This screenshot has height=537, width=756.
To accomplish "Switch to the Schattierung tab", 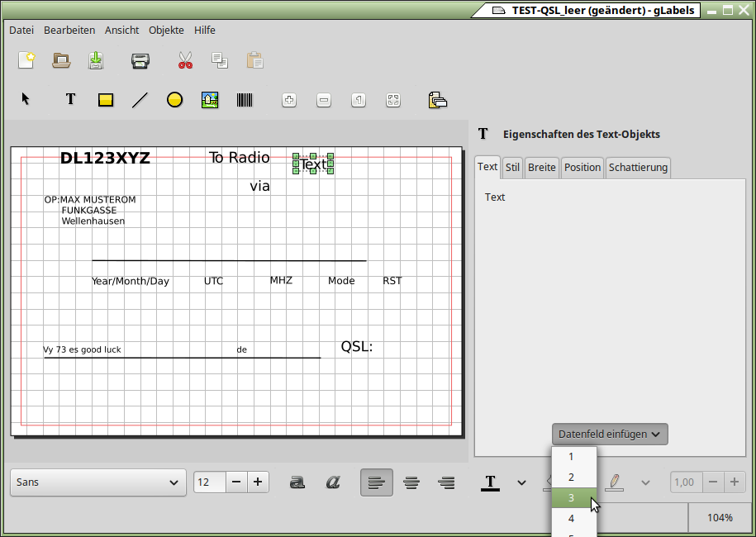I will [x=637, y=167].
